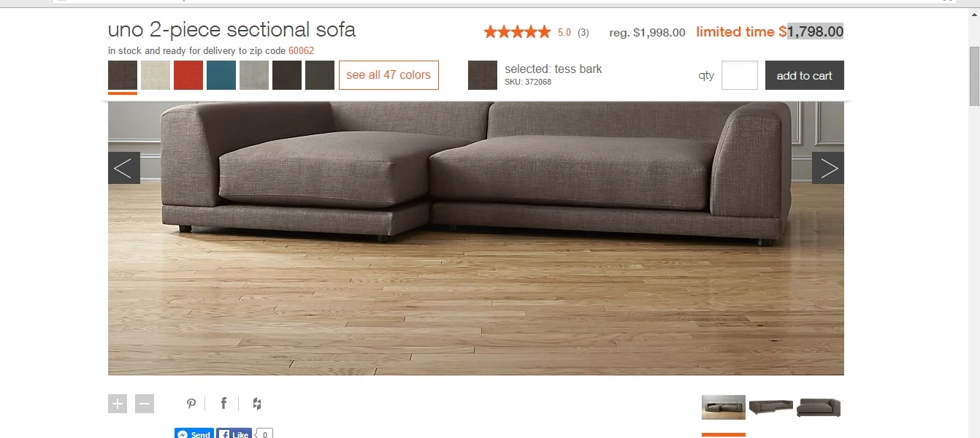Zoom out with the minus icon

145,404
